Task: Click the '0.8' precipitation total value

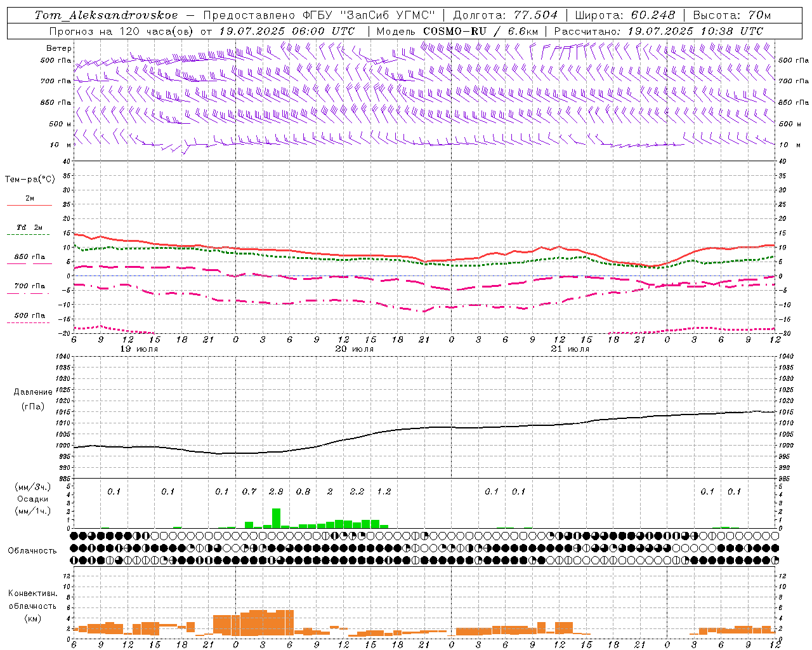Action: point(303,492)
